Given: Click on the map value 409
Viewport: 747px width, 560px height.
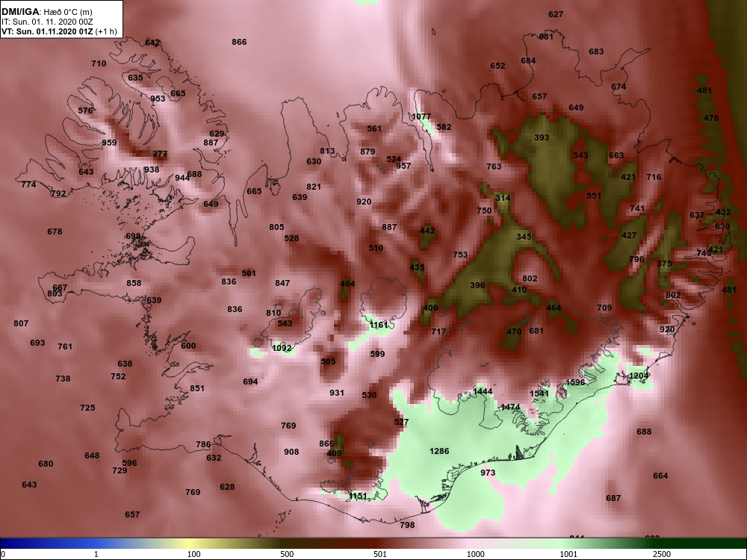Looking at the screenshot, I should click(335, 453).
